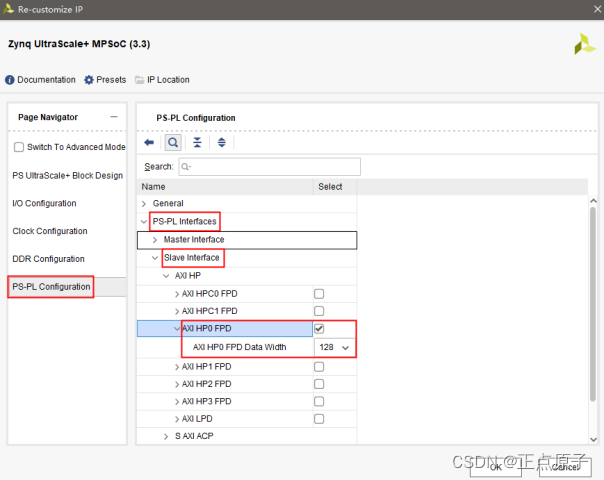The image size is (604, 480).
Task: Click into the Search input field
Action: pyautogui.click(x=269, y=166)
